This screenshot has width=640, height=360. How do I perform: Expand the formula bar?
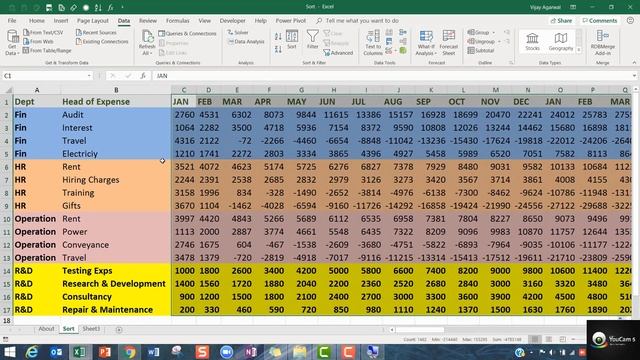(634, 76)
